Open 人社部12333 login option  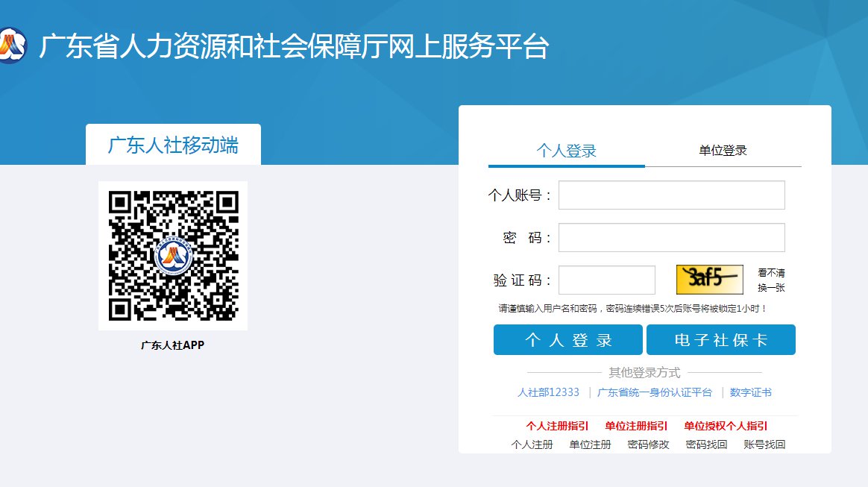tap(548, 392)
